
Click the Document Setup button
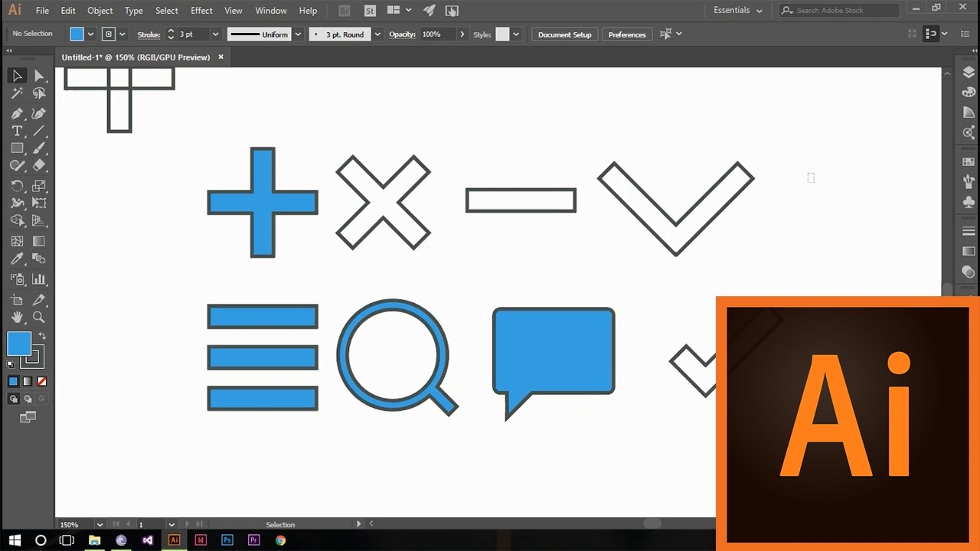tap(564, 34)
